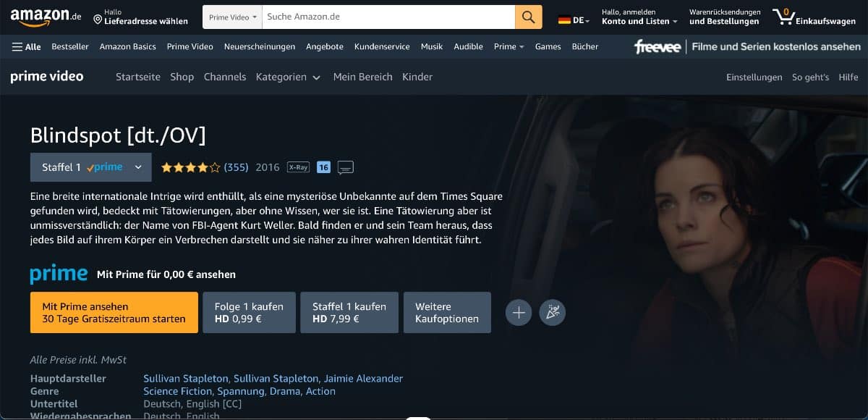Open the Shop tab
Viewport: 868px width, 420px height.
pyautogui.click(x=182, y=77)
